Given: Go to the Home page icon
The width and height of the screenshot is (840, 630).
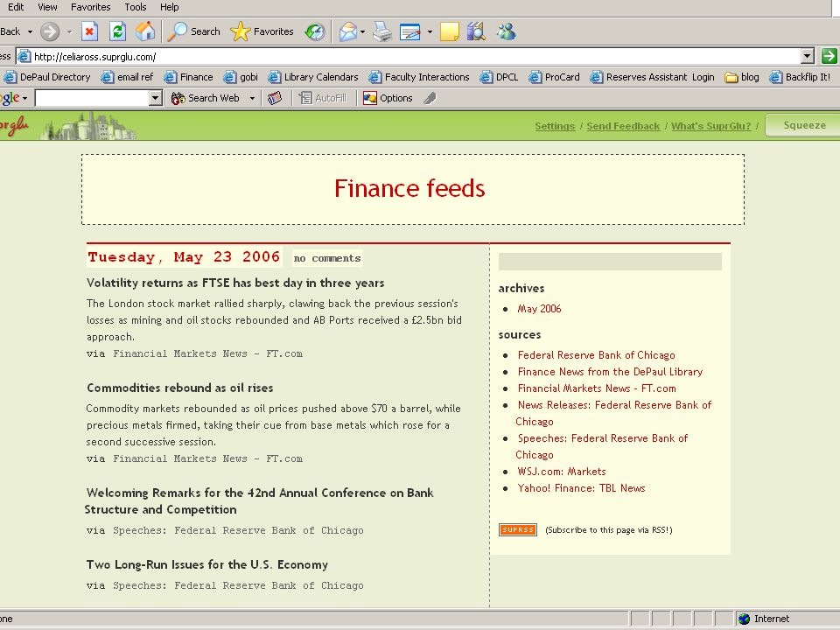Looking at the screenshot, I should point(145,31).
